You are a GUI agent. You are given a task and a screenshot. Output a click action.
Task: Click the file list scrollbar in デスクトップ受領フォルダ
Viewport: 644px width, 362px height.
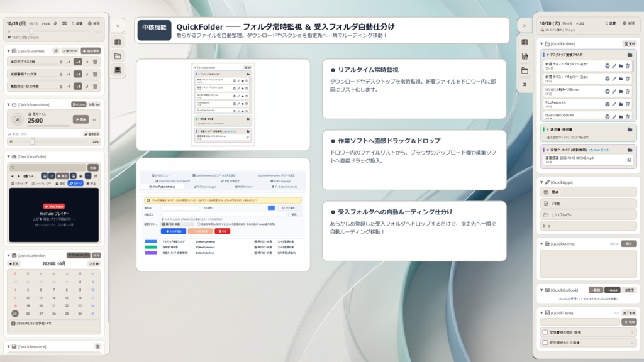[633, 67]
